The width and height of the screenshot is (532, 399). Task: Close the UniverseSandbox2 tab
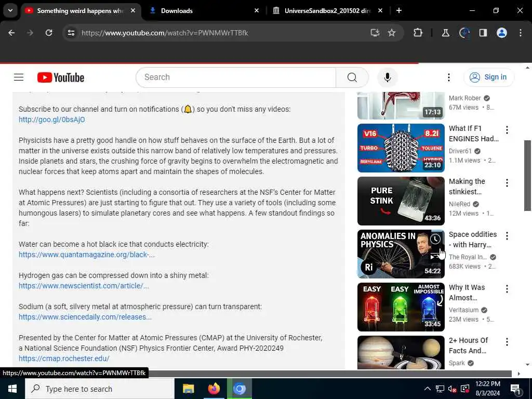coord(380,10)
